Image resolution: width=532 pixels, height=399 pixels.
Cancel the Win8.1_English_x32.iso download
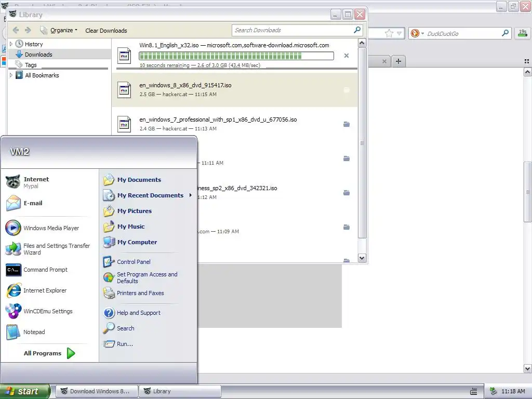(346, 56)
